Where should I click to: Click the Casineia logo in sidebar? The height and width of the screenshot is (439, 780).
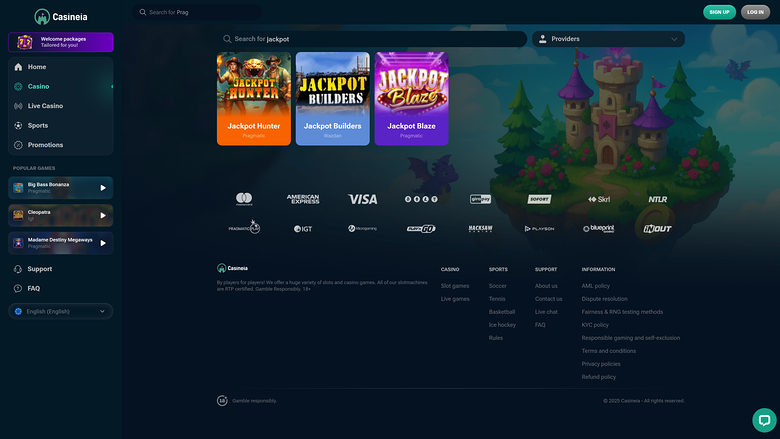tap(61, 17)
